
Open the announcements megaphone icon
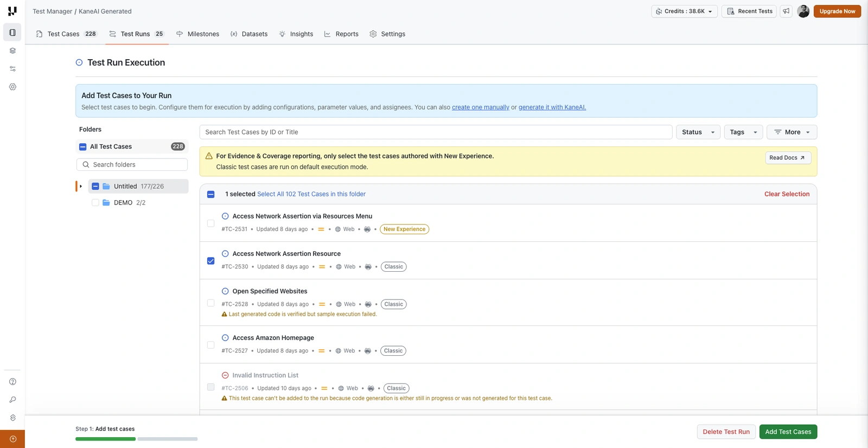click(x=786, y=11)
